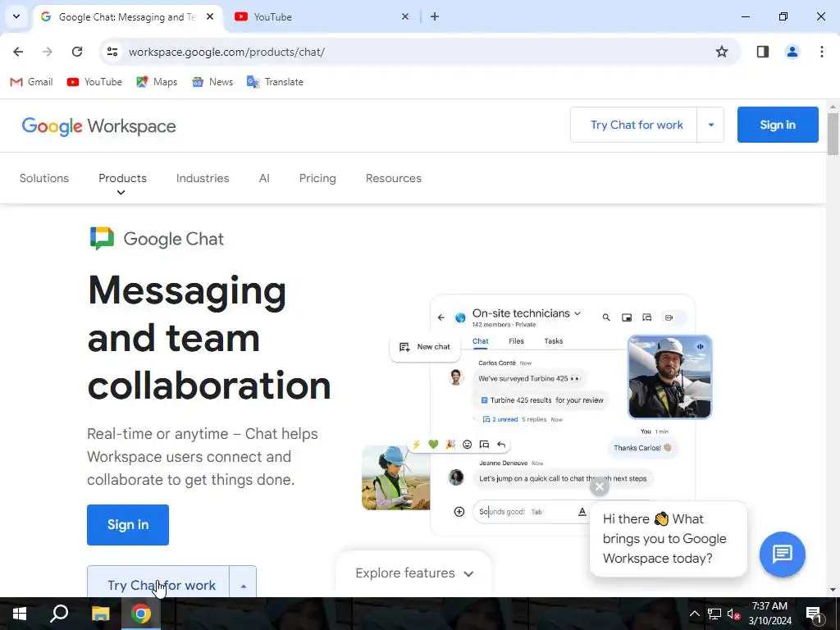Click the page vertical scrollbar thumb
This screenshot has height=630, width=840.
(833, 134)
